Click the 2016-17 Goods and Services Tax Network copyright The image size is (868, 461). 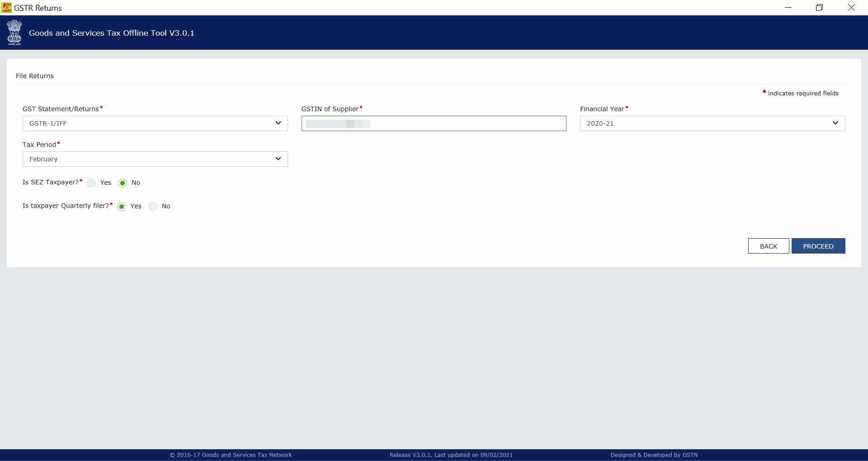click(x=231, y=455)
